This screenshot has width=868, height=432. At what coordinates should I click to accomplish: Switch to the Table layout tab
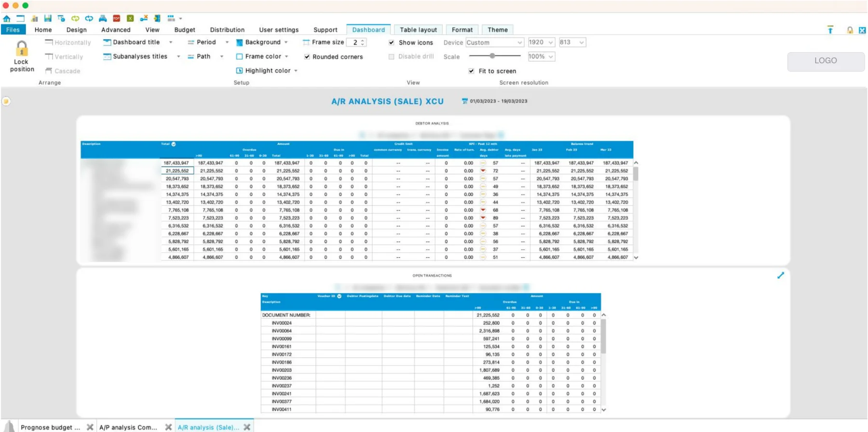click(418, 29)
